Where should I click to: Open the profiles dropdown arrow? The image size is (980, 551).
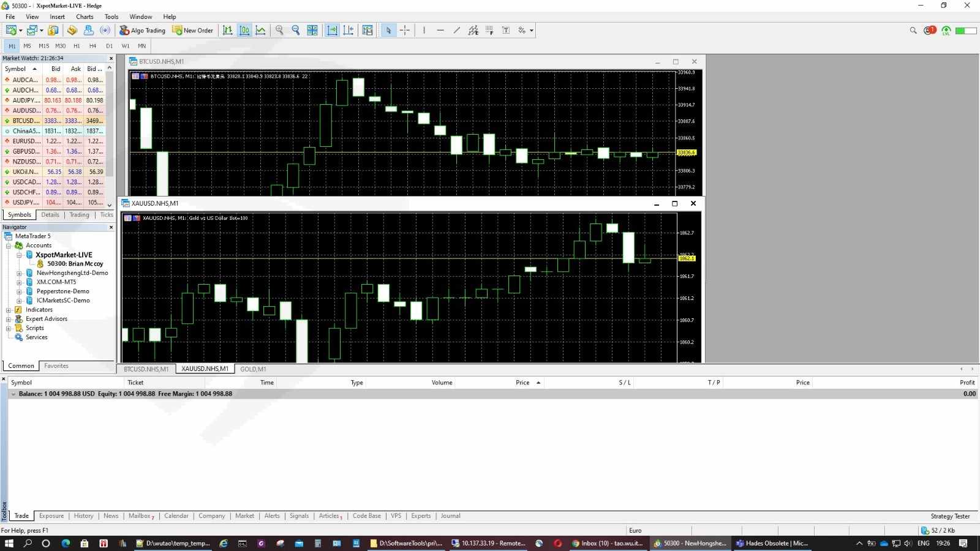(41, 31)
